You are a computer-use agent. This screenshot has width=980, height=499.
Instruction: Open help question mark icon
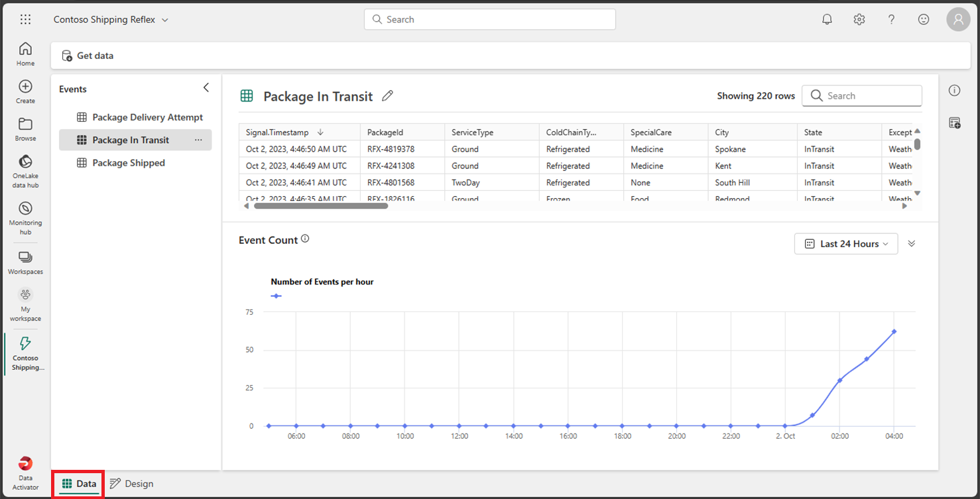[x=892, y=19]
